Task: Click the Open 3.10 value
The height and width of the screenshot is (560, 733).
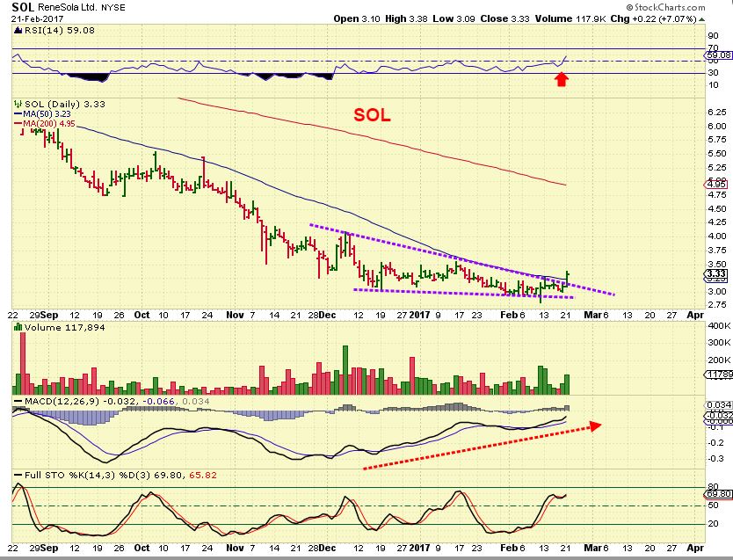Action: (x=357, y=18)
